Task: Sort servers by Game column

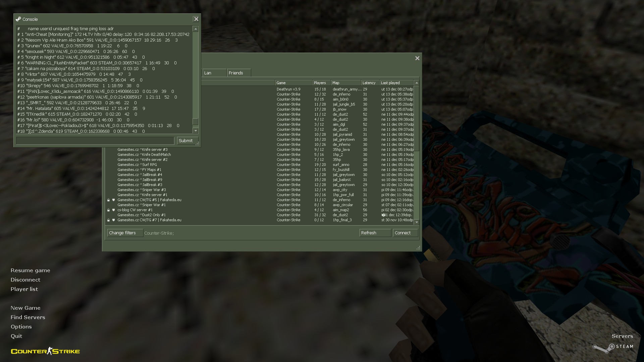Action: pos(293,83)
